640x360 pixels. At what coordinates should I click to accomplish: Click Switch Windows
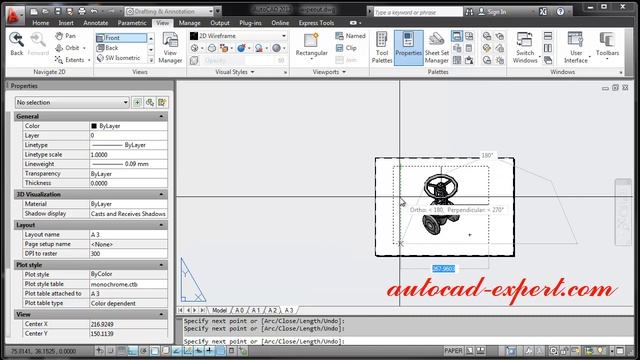click(x=525, y=48)
